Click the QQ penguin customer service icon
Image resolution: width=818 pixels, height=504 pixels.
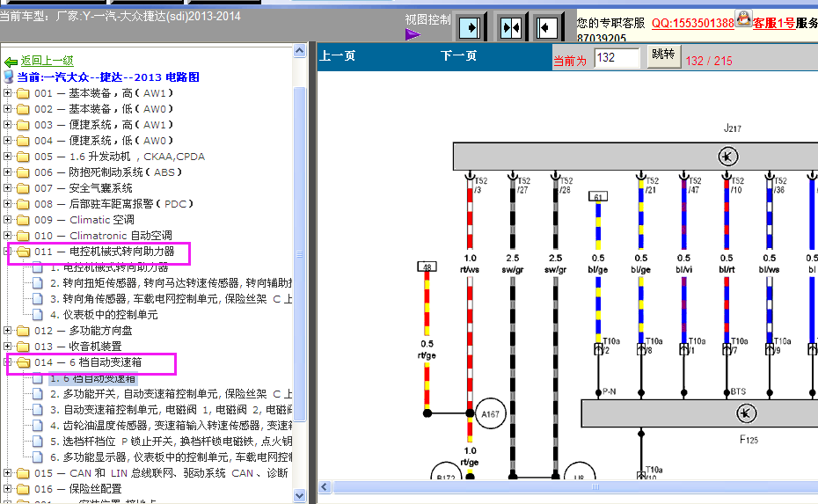click(x=743, y=18)
